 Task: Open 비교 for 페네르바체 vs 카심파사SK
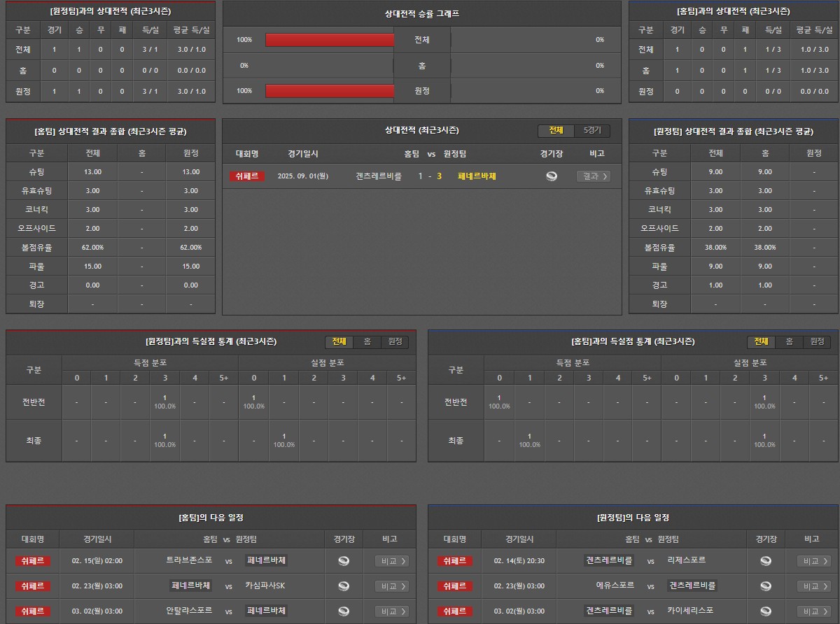[x=392, y=586]
